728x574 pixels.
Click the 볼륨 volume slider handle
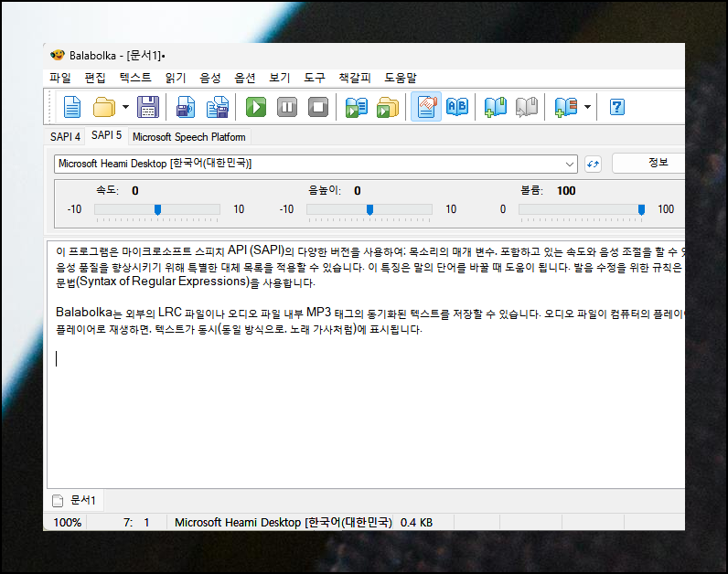coord(642,209)
